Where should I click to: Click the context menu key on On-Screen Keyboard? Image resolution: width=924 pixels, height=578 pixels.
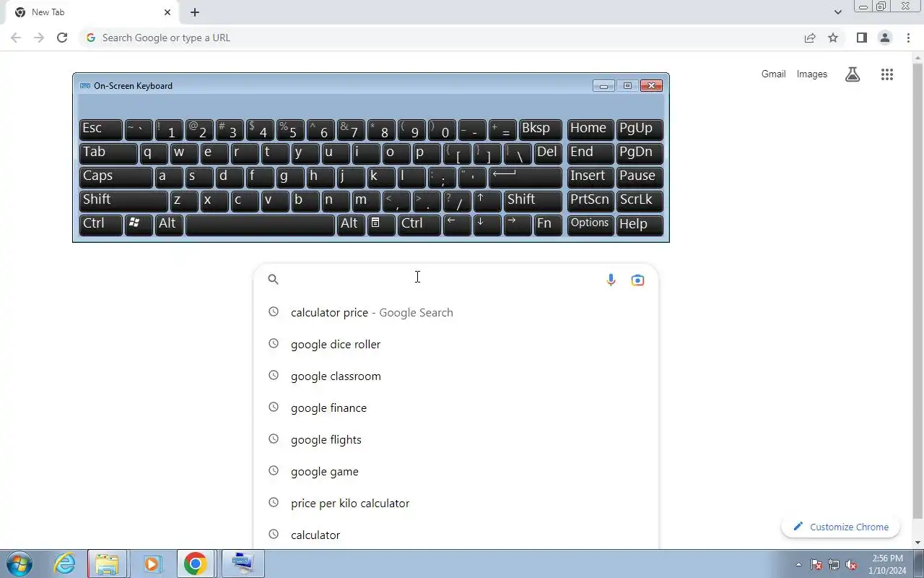tap(382, 224)
